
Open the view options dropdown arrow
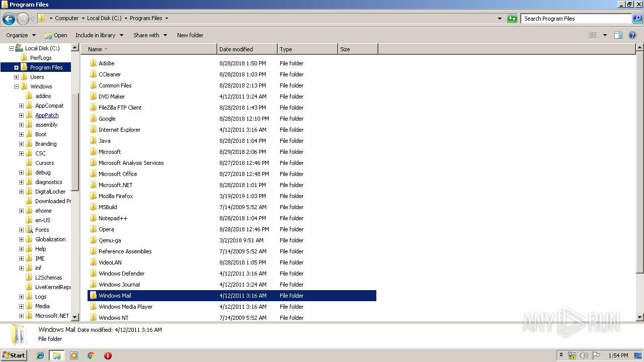(x=605, y=35)
